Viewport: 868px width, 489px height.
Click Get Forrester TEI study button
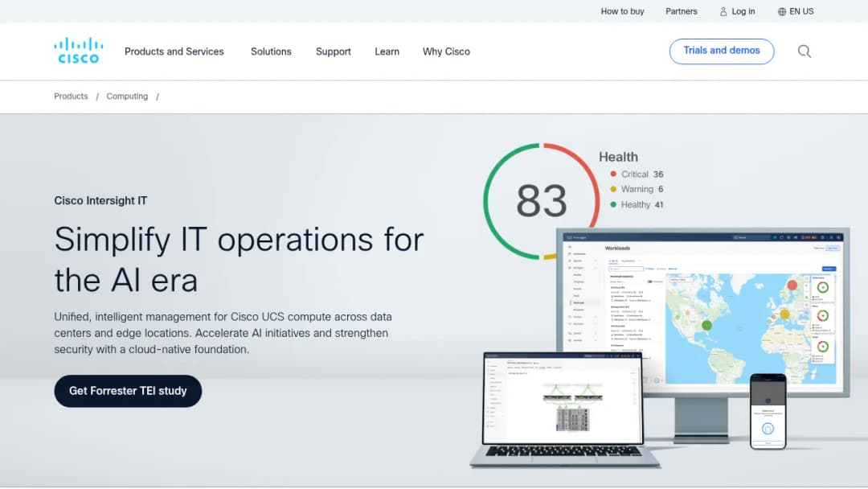[128, 391]
